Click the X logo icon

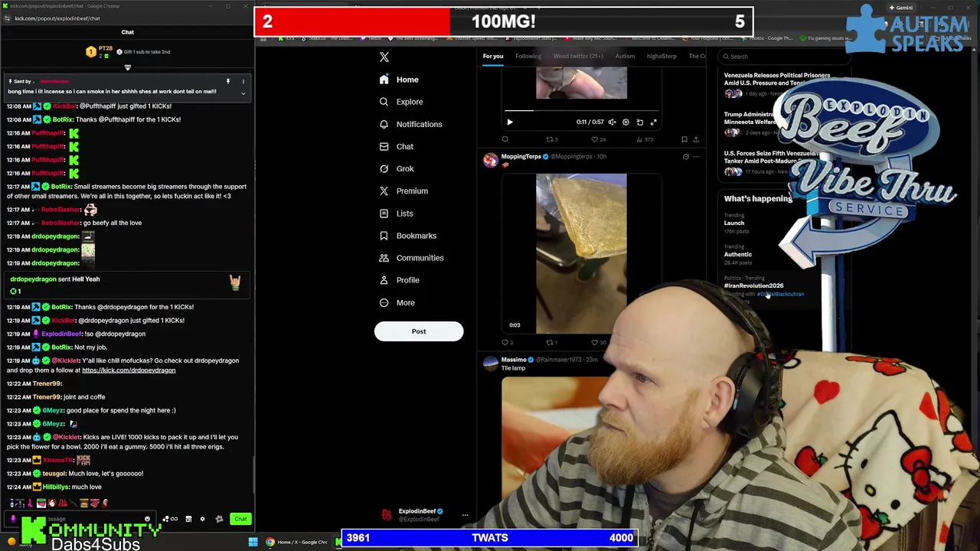(384, 57)
